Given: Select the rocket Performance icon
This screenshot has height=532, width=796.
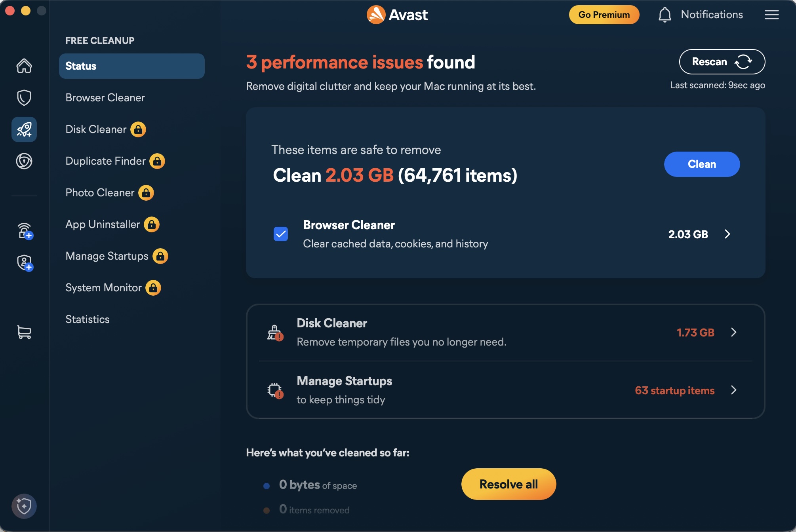Looking at the screenshot, I should click(x=24, y=129).
